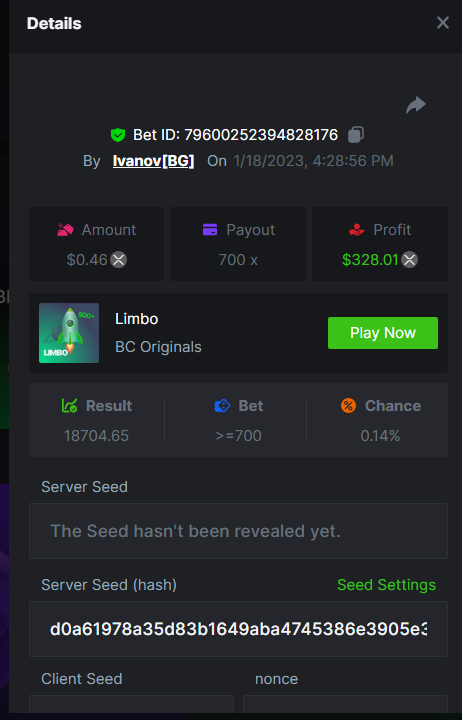Close the Details panel
This screenshot has width=462, height=720.
coord(443,22)
